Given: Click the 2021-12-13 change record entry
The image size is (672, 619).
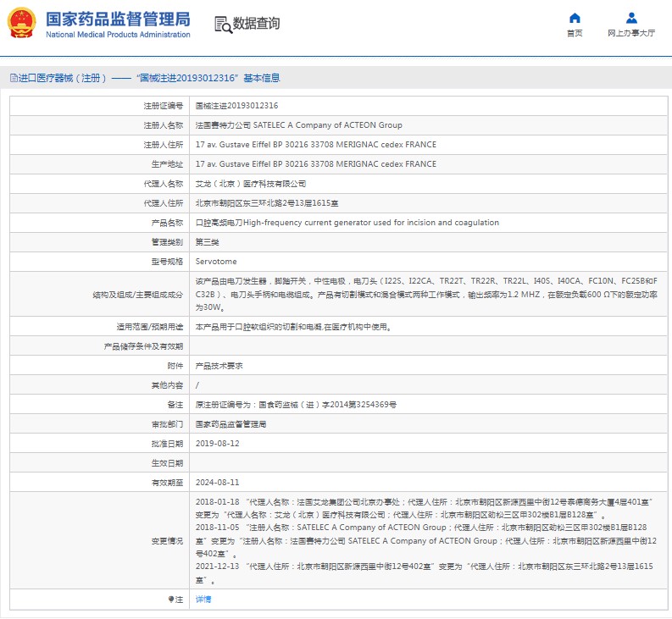Looking at the screenshot, I should pyautogui.click(x=425, y=573).
